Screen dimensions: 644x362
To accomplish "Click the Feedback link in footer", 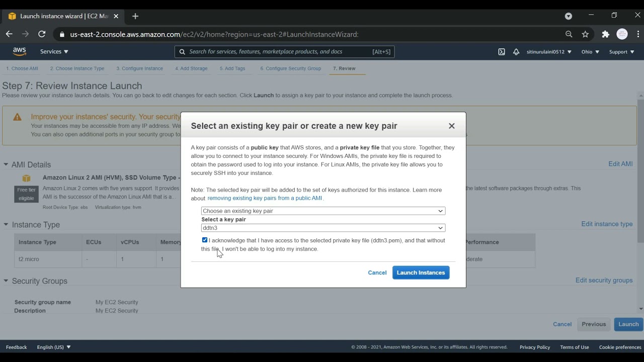I will click(16, 347).
